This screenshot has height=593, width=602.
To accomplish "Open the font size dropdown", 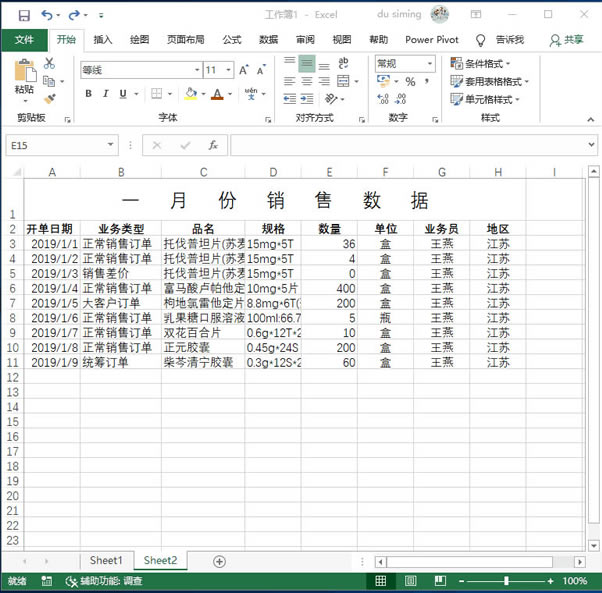I will pyautogui.click(x=228, y=70).
